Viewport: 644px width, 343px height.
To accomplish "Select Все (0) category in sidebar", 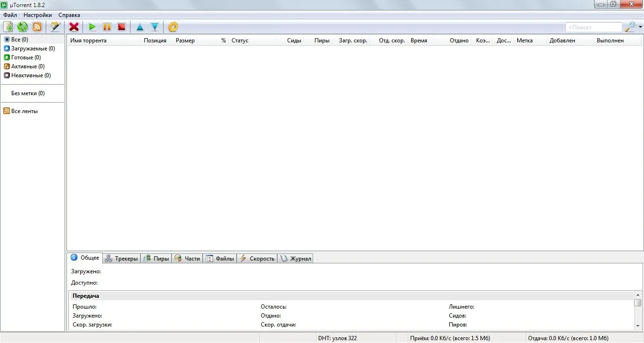I will click(33, 40).
